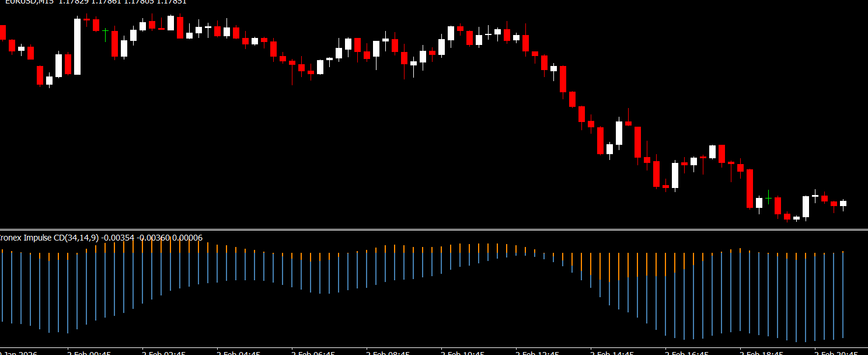
Task: Select the rightmost histogram bar in the indicator window
Action: (843, 295)
